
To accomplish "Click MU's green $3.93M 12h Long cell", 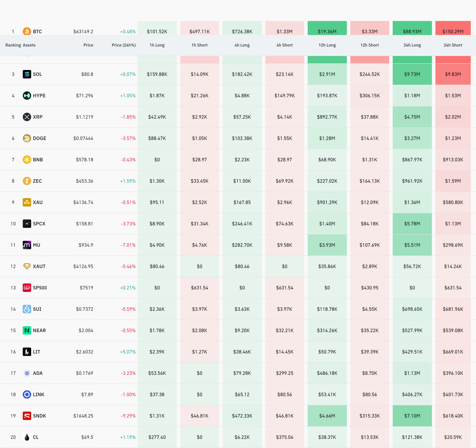I will (327, 245).
